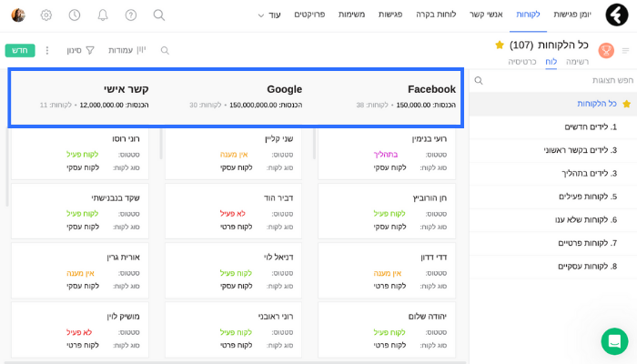637x364 pixels.
Task: Open the help question mark icon
Action: click(x=131, y=15)
